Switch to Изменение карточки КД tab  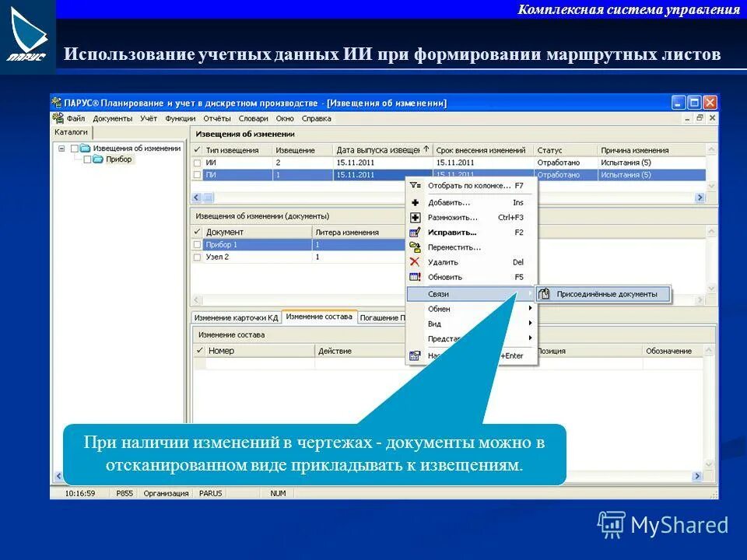pyautogui.click(x=236, y=317)
